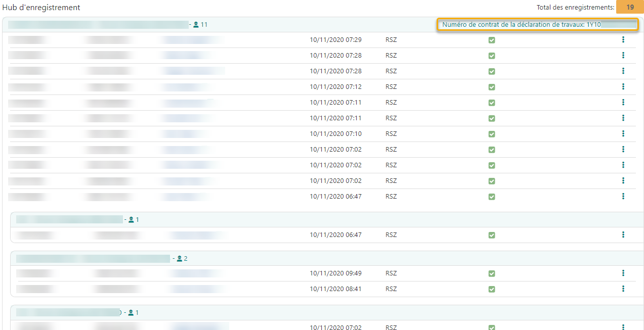Click the person icon beside the count 2
644x330 pixels.
179,259
